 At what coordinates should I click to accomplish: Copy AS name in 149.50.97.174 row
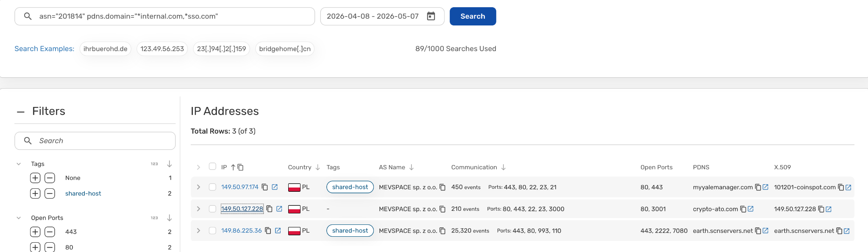point(442,187)
